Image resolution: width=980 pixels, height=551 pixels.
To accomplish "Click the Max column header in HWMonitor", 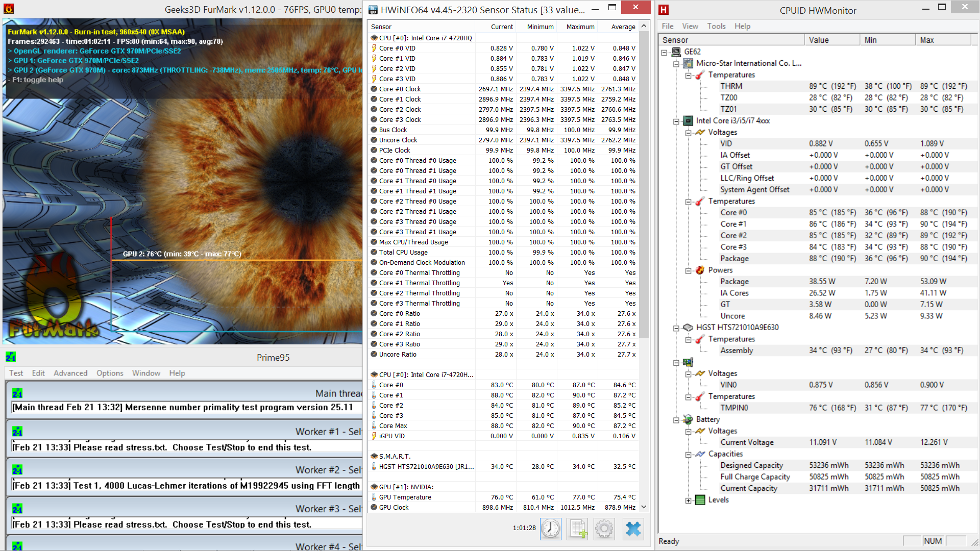I will pyautogui.click(x=943, y=40).
